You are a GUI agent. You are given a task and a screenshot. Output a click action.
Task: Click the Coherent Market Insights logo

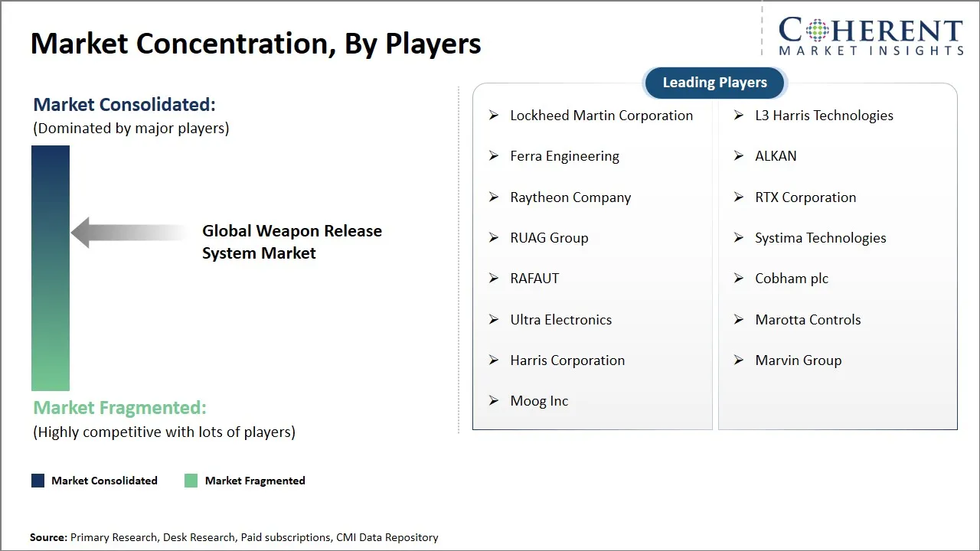(x=870, y=34)
